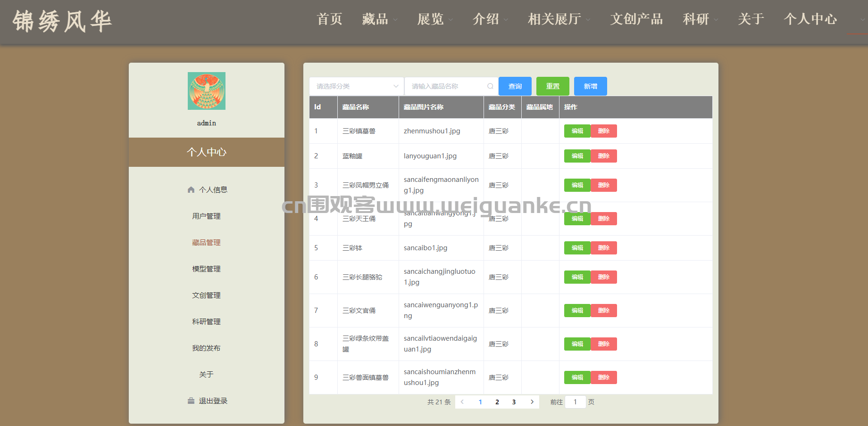
Task: Select 用户管理 in the sidebar
Action: 206,216
